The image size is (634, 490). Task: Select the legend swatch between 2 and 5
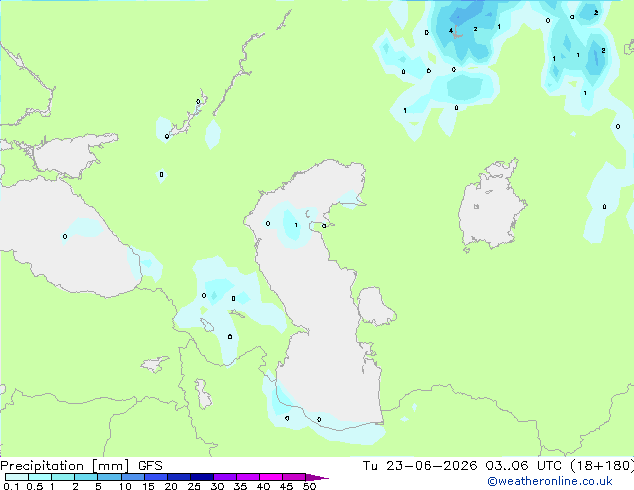(86, 477)
